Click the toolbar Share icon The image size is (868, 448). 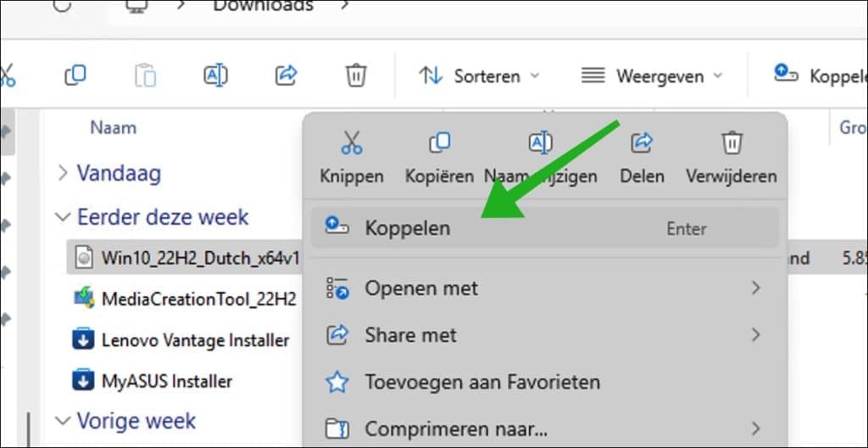click(287, 75)
